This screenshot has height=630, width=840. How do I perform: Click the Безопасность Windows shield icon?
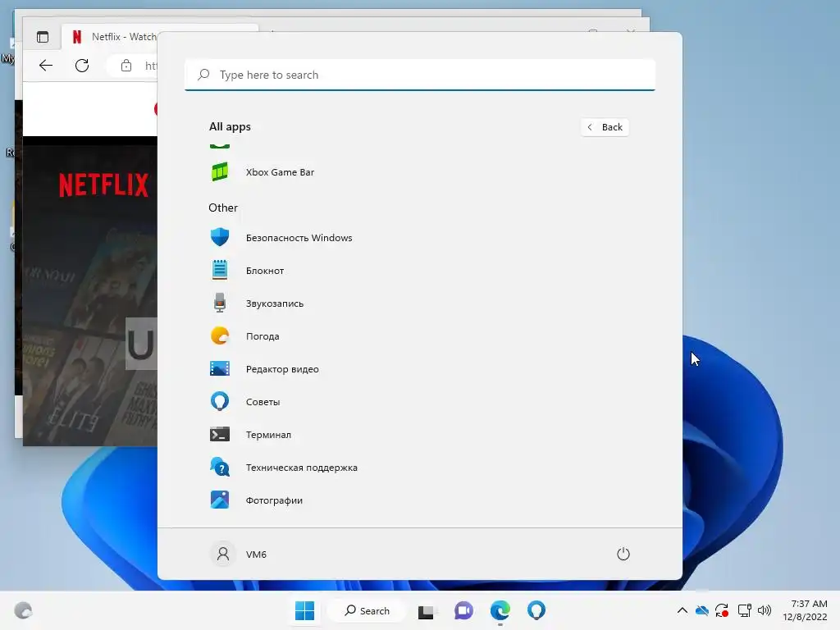[220, 237]
